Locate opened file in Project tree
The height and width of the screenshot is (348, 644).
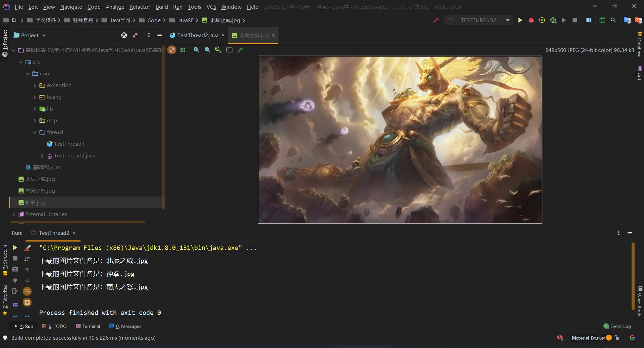[x=124, y=35]
